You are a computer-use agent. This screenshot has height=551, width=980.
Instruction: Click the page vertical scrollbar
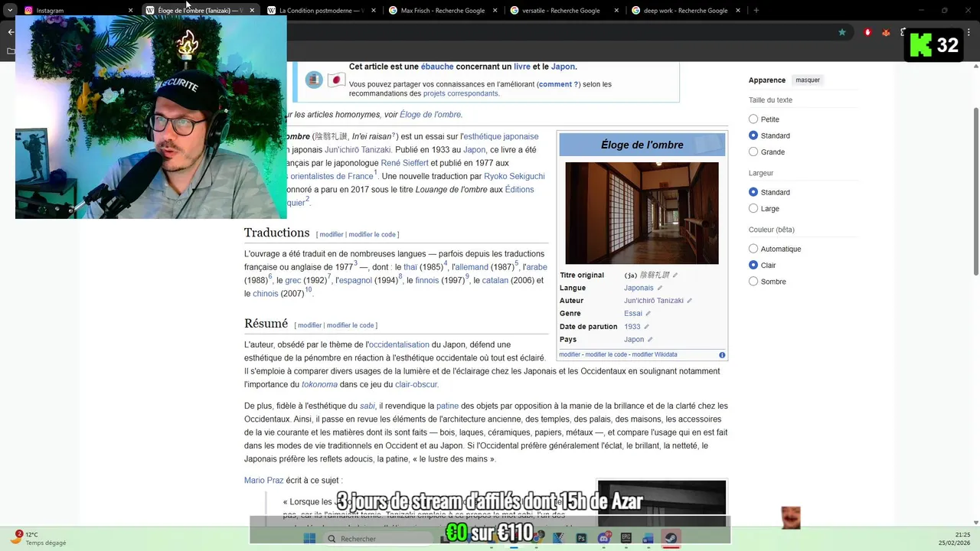[x=975, y=191]
